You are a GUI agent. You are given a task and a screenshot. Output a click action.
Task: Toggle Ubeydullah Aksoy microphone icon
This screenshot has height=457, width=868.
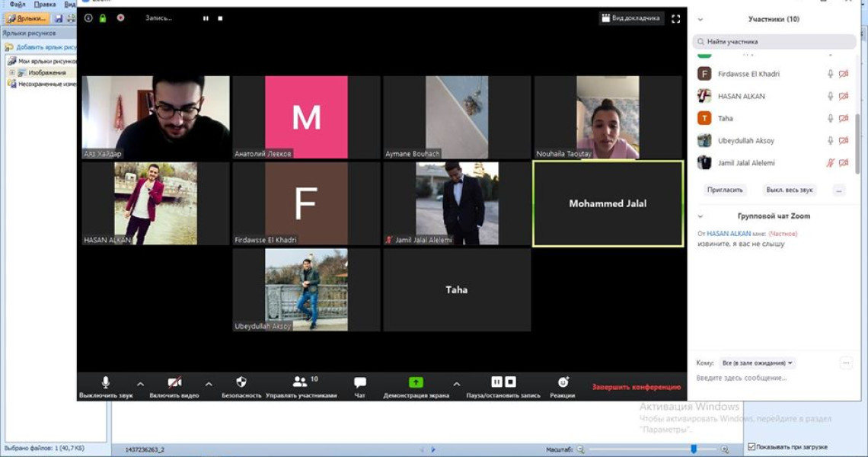[x=830, y=141]
